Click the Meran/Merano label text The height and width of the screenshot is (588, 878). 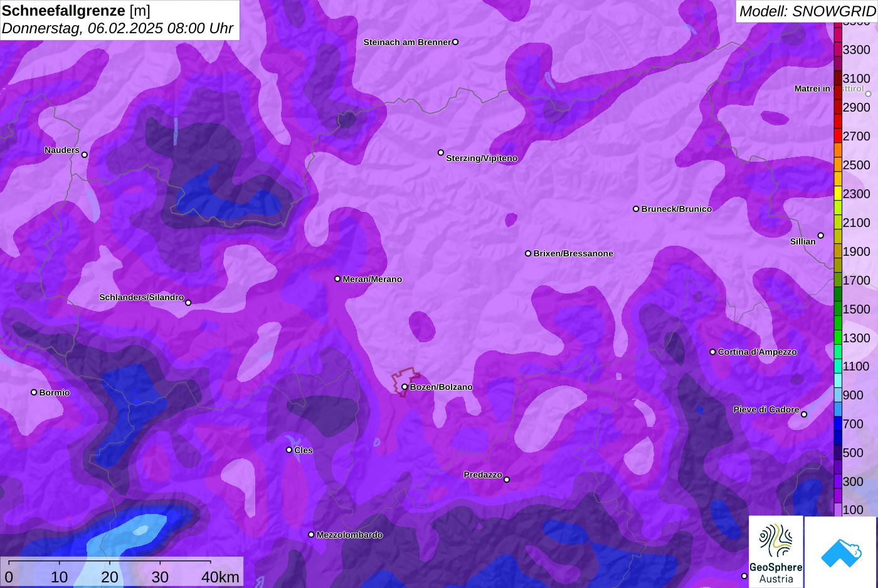[x=373, y=279]
